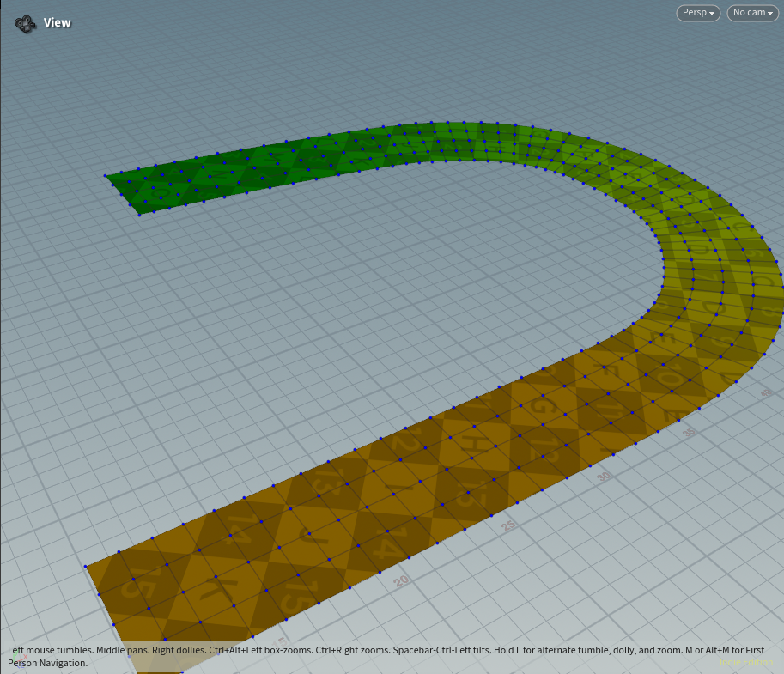This screenshot has width=784, height=674.
Task: Click the Indie Edition watermark text
Action: 745,662
